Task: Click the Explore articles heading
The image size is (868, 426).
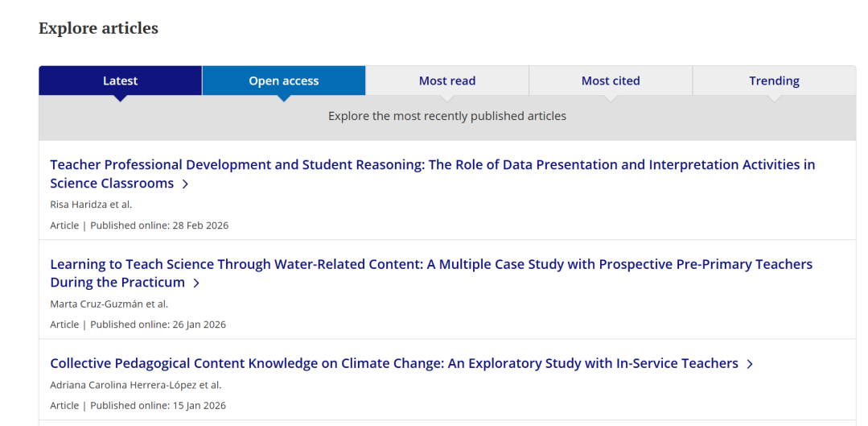Action: click(98, 28)
